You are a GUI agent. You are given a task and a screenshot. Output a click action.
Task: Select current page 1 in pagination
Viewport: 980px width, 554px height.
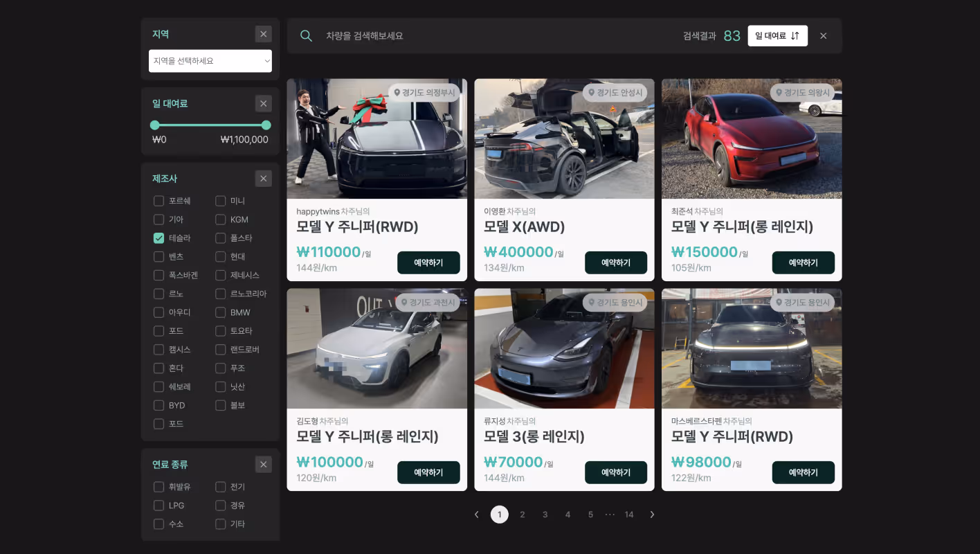tap(500, 515)
